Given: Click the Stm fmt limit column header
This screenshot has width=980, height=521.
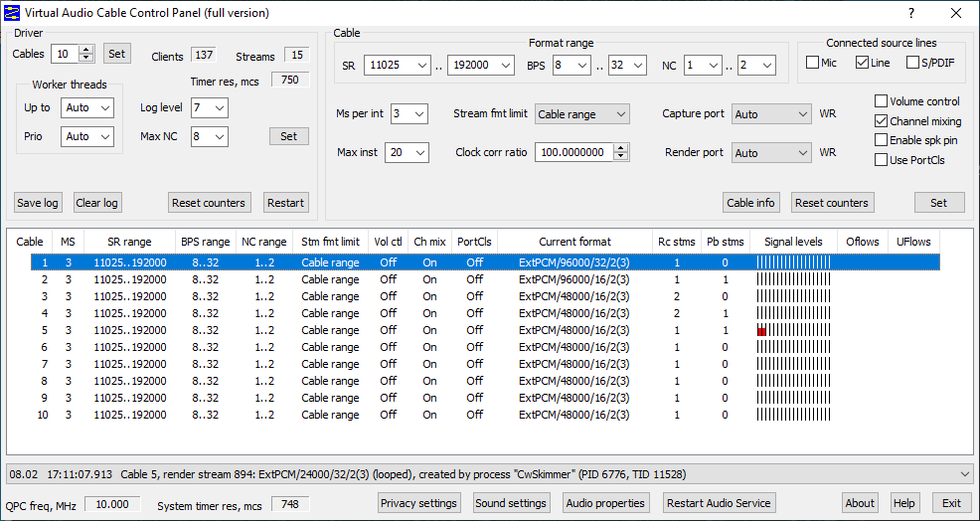Looking at the screenshot, I should click(x=330, y=242).
